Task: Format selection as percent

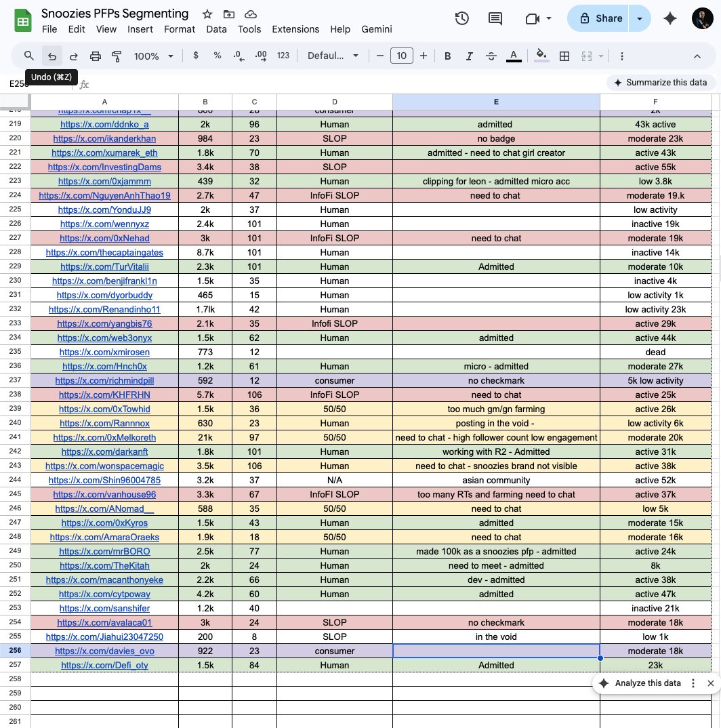Action: pos(218,56)
